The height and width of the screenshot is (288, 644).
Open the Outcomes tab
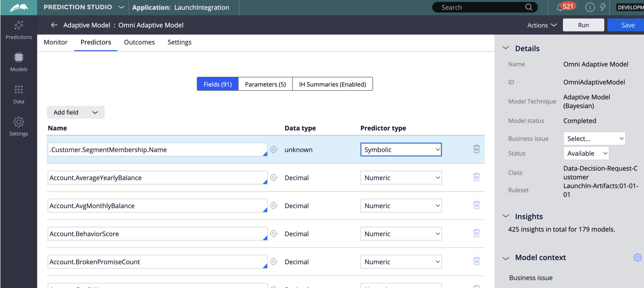pyautogui.click(x=139, y=42)
